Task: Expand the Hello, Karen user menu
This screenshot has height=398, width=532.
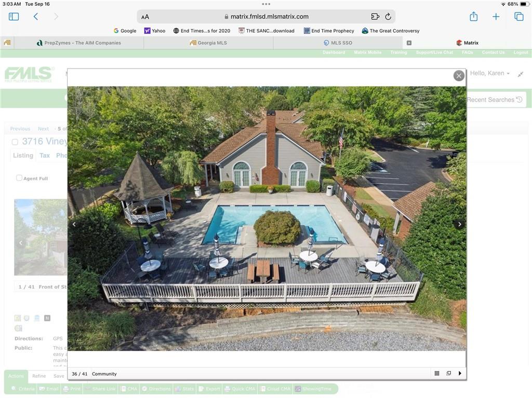Action: [490, 73]
